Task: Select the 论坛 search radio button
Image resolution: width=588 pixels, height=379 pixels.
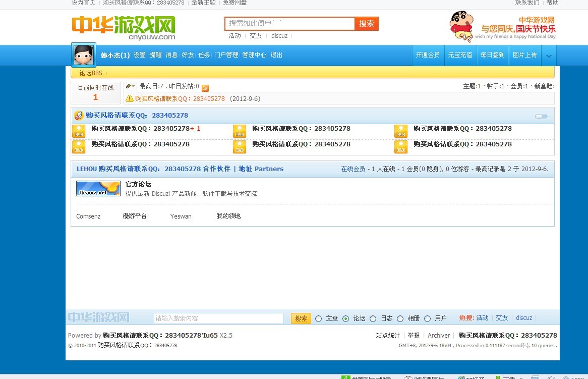Action: coord(346,318)
